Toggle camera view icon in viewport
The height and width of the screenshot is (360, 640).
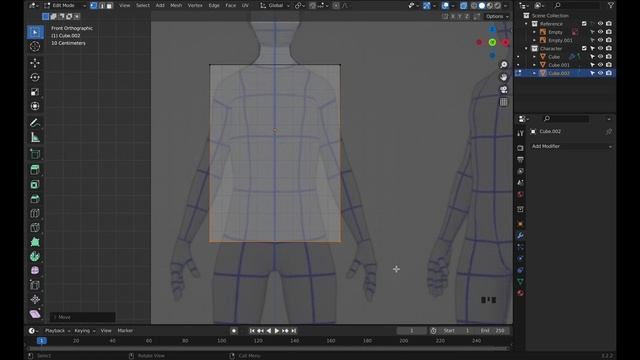click(x=504, y=90)
